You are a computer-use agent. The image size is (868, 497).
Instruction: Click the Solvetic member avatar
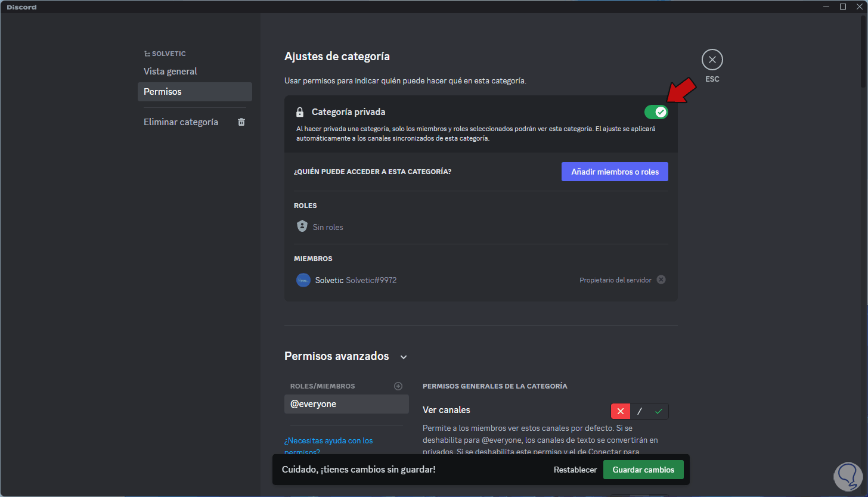(x=303, y=280)
